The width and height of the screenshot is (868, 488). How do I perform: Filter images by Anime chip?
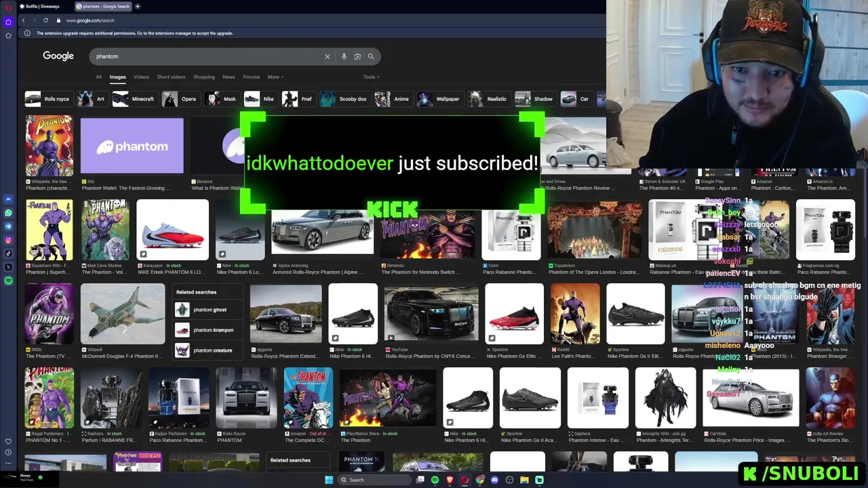[393, 99]
